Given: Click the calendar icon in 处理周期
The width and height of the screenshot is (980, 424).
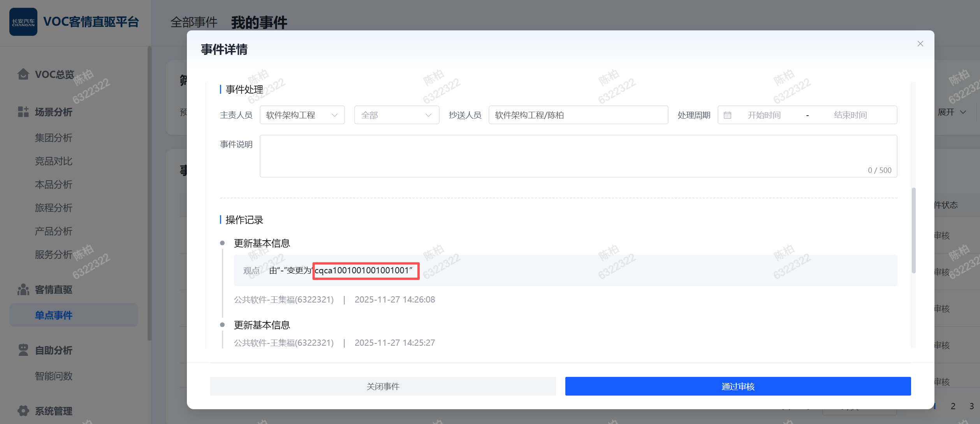Looking at the screenshot, I should [x=727, y=115].
